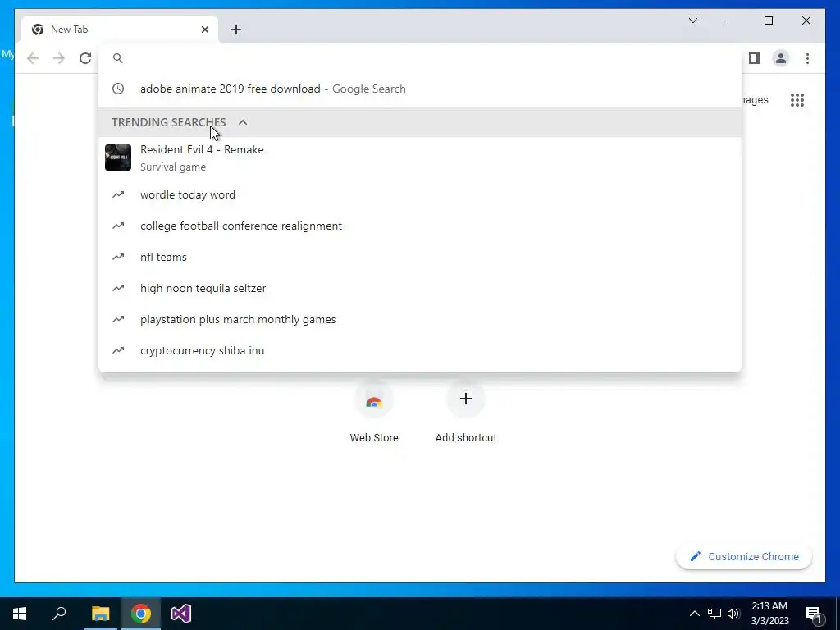
Task: Click the taskbar clock and date
Action: click(769, 614)
